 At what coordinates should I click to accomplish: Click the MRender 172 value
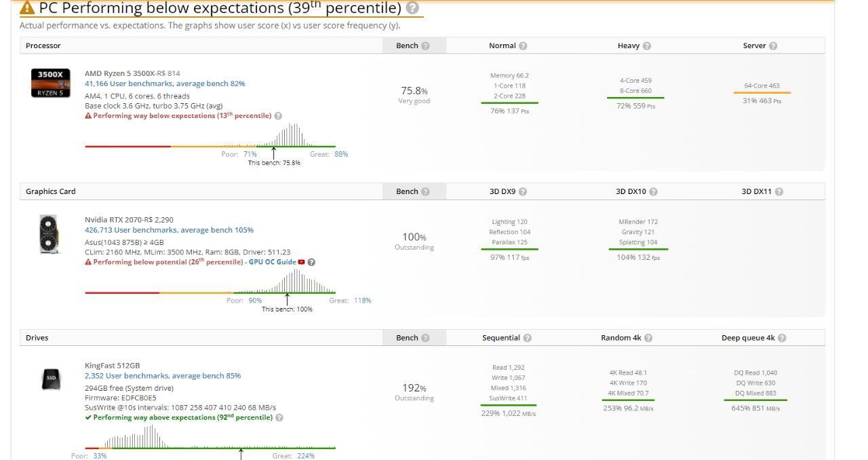tap(638, 223)
